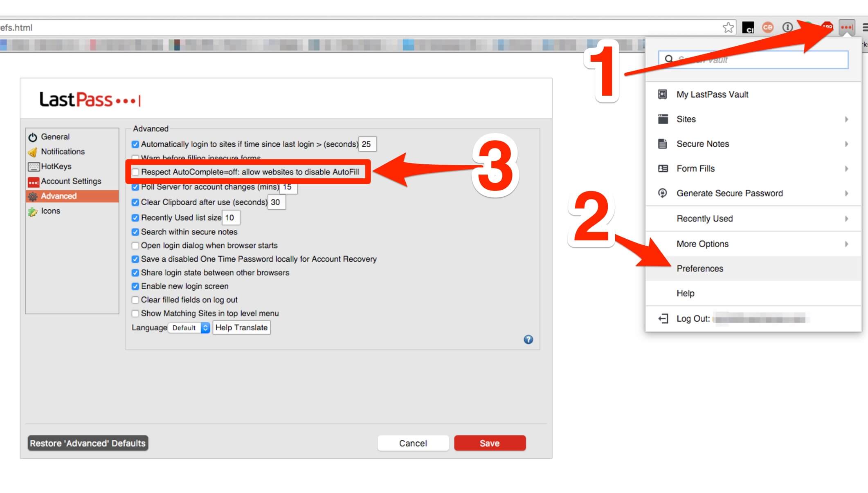Click the Recently Used size field showing 10

tap(231, 218)
